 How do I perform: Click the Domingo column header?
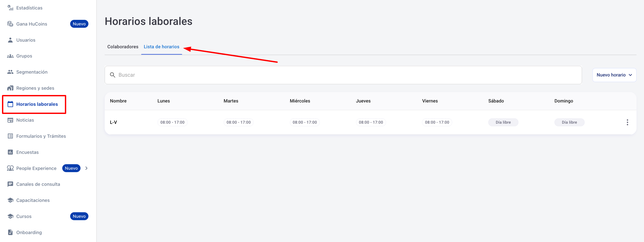563,101
